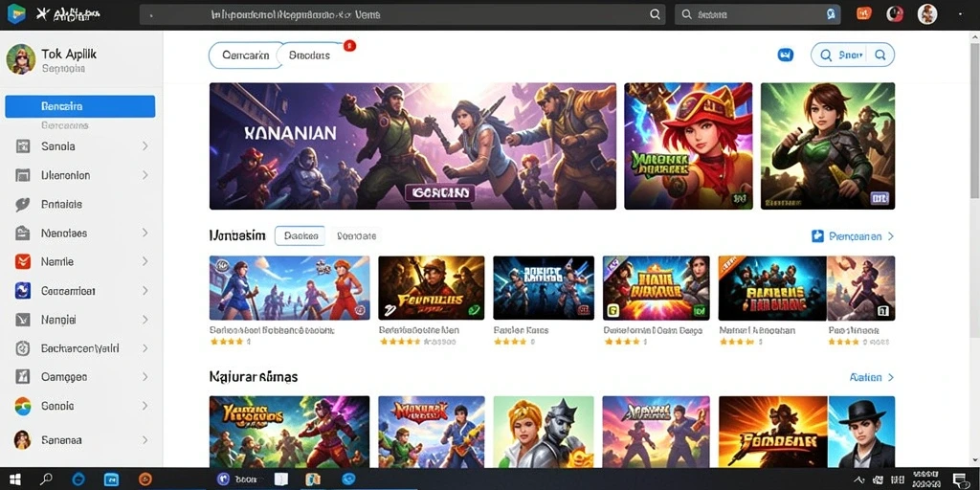Open the black hat character thumbnail
980x490 pixels.
pos(861,432)
